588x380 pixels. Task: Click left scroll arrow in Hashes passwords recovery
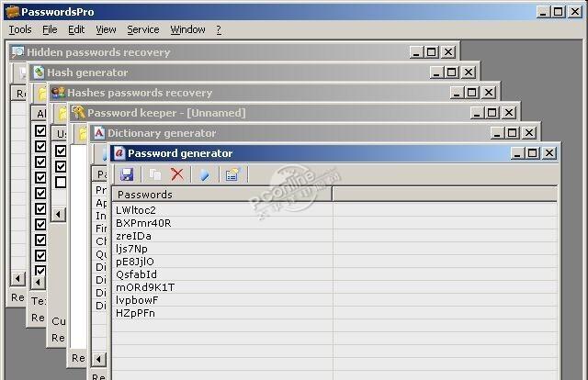coord(58,215)
